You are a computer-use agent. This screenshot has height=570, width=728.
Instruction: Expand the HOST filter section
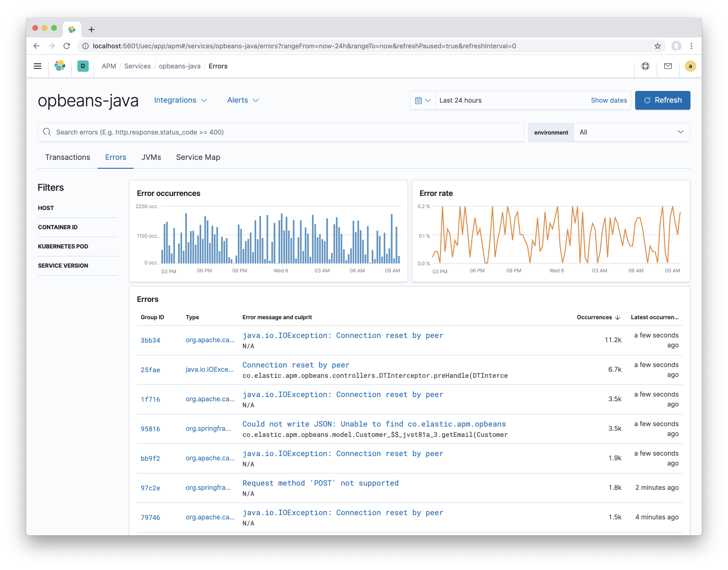pyautogui.click(x=45, y=208)
